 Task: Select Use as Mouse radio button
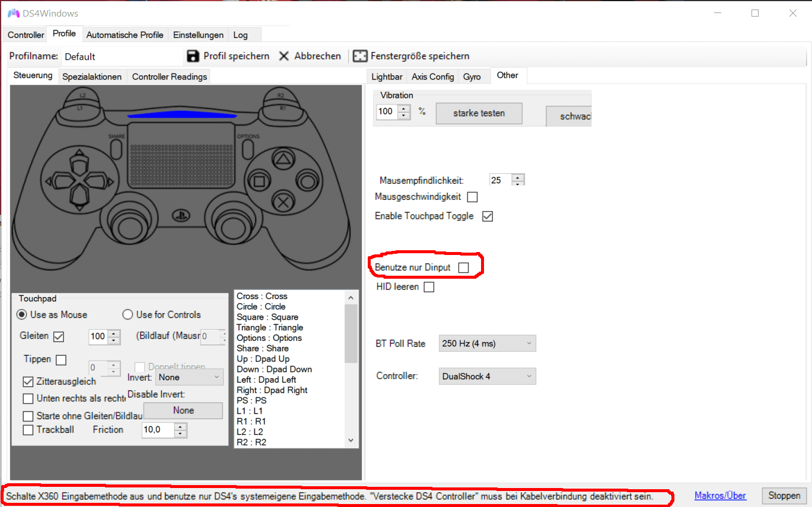tap(22, 314)
